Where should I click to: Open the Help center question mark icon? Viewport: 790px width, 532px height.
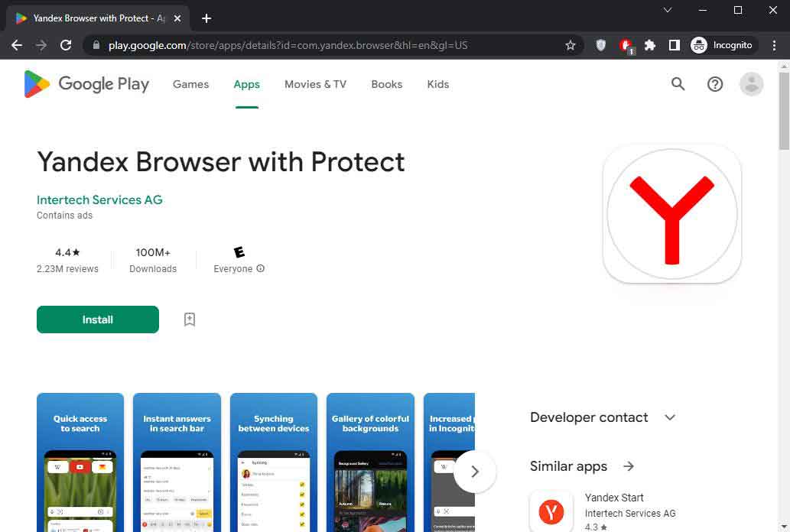click(715, 84)
